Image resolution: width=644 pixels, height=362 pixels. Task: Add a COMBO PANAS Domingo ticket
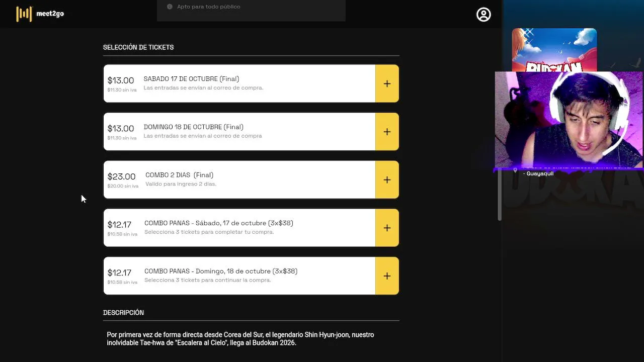[387, 276]
